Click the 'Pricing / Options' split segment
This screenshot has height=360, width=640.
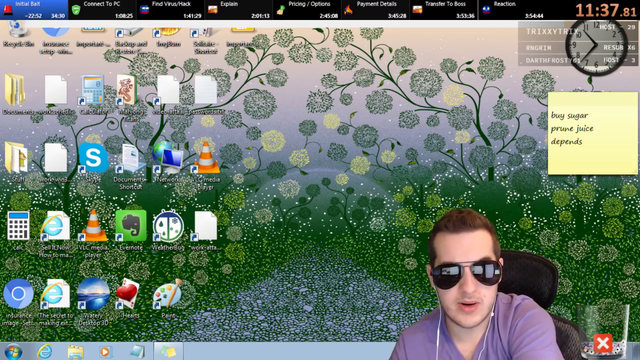click(x=307, y=10)
